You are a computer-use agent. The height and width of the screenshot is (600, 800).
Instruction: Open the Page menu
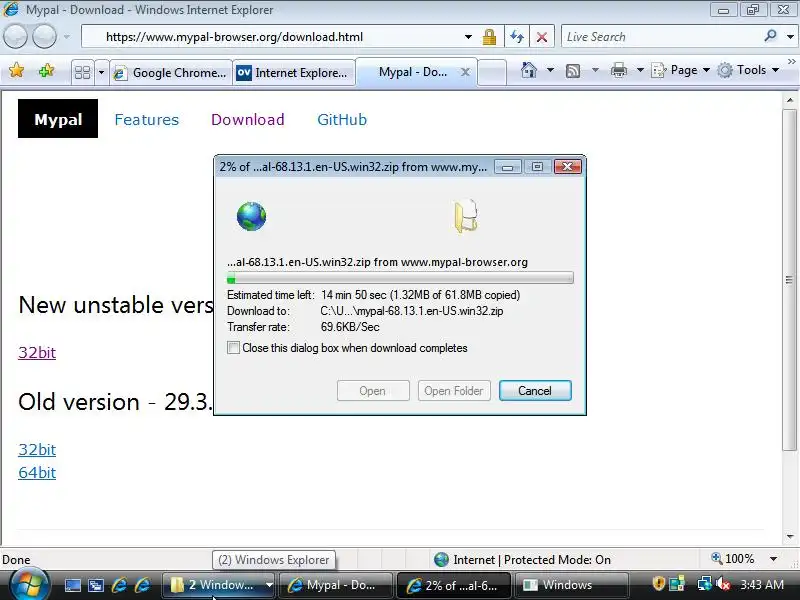tap(681, 70)
